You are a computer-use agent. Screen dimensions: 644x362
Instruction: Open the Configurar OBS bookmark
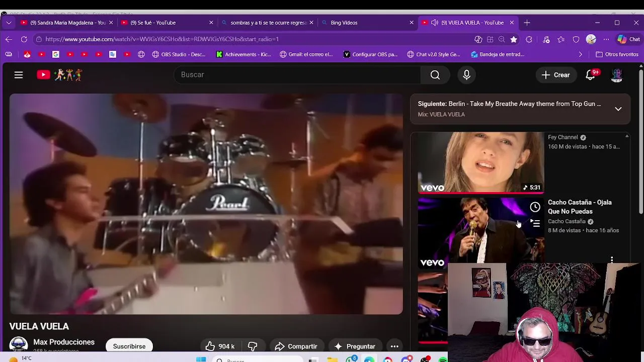(370, 54)
